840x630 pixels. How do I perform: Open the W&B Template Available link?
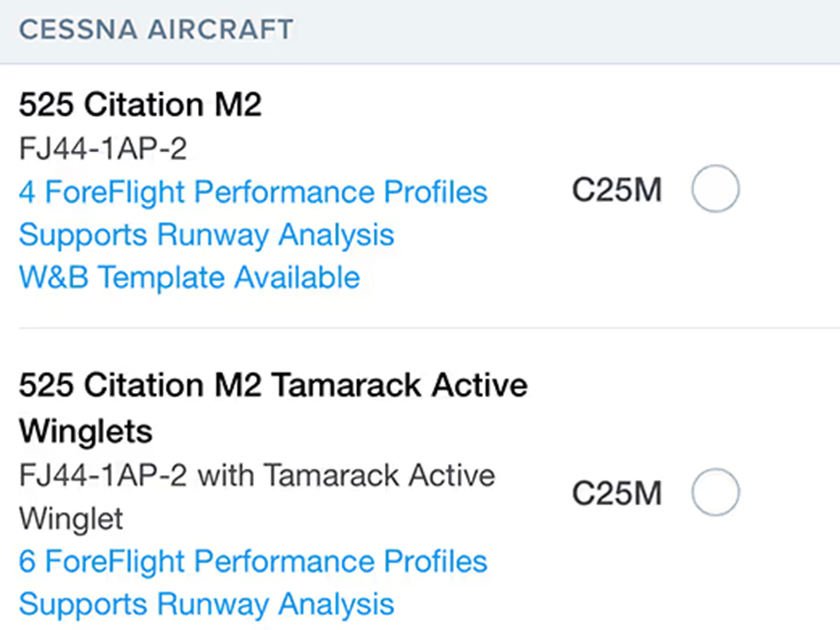(189, 277)
